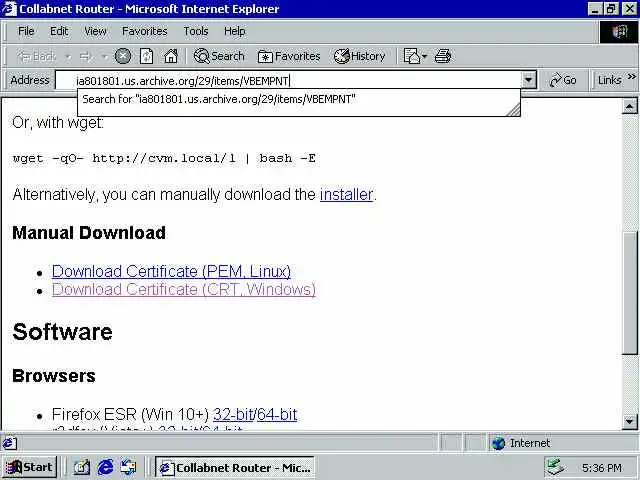Click the Go button
The height and width of the screenshot is (480, 640).
click(563, 80)
